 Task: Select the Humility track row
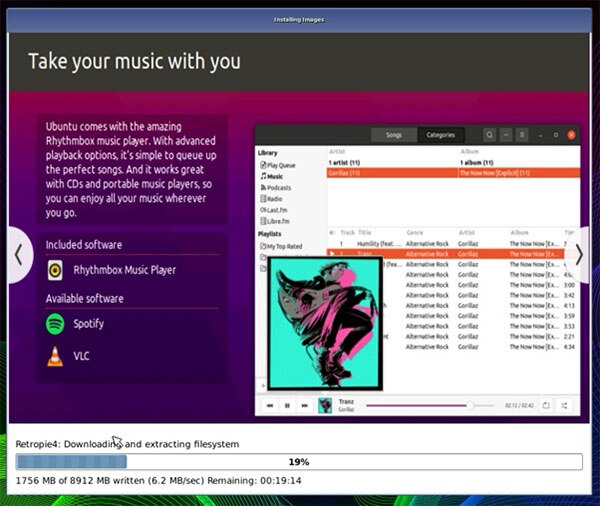(451, 244)
